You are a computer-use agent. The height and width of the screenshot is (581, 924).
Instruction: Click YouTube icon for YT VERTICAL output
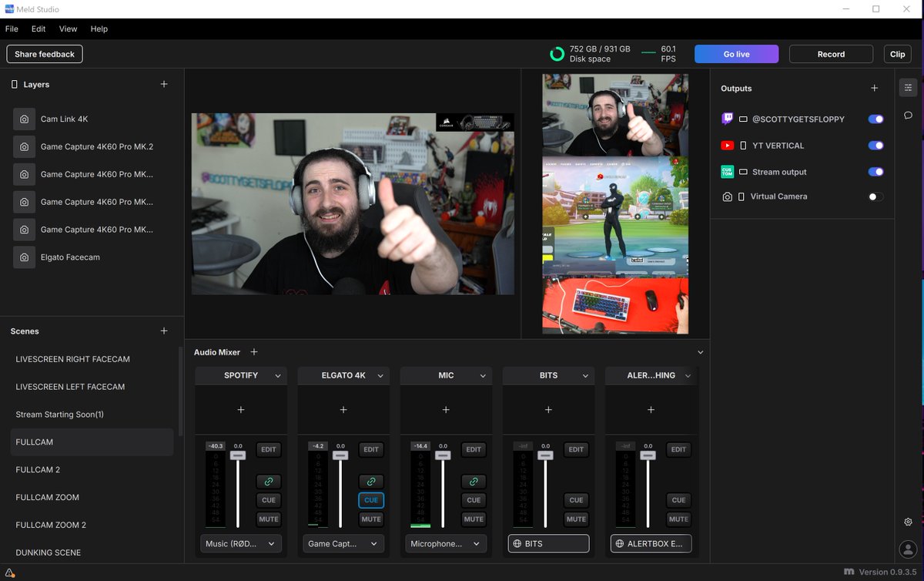click(727, 145)
